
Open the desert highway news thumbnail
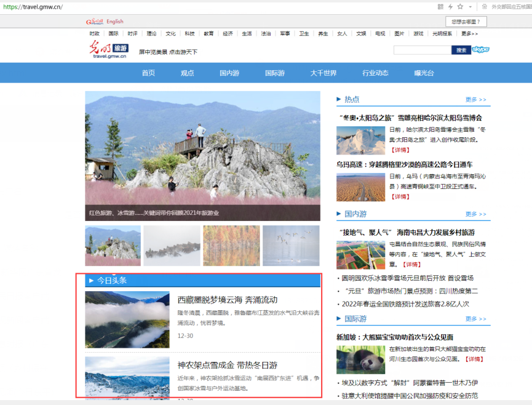pyautogui.click(x=360, y=187)
